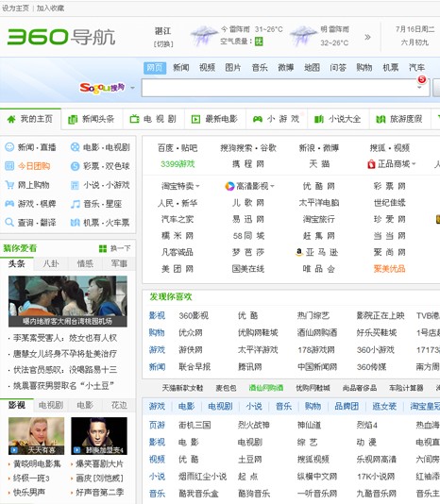440x504 pixels.
Task: Click the green house icon for 我的主页
Action: click(x=11, y=120)
